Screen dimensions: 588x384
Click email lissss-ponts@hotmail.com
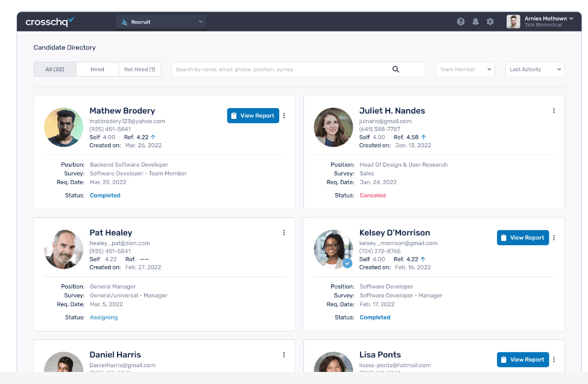point(395,365)
